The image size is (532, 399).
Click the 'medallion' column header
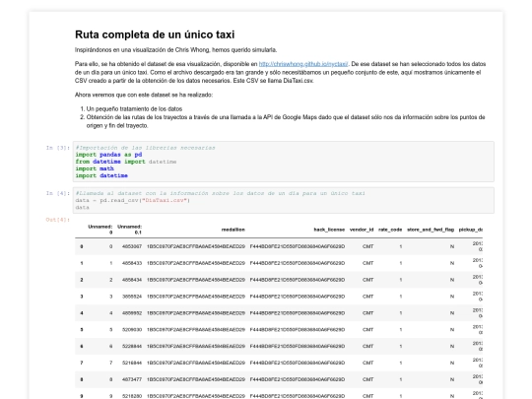pyautogui.click(x=233, y=230)
